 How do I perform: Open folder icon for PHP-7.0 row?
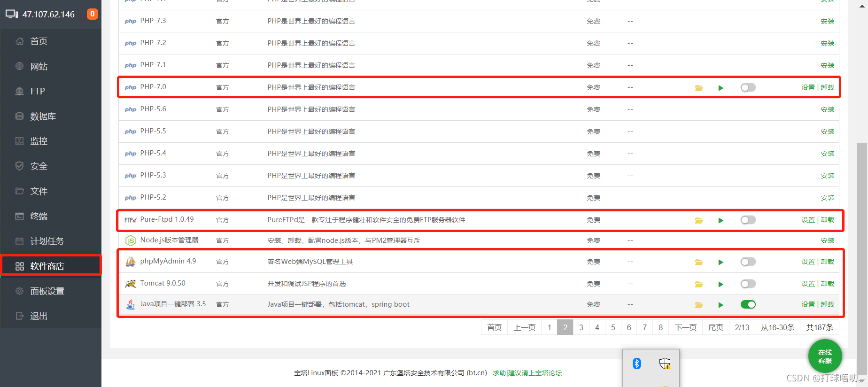698,88
